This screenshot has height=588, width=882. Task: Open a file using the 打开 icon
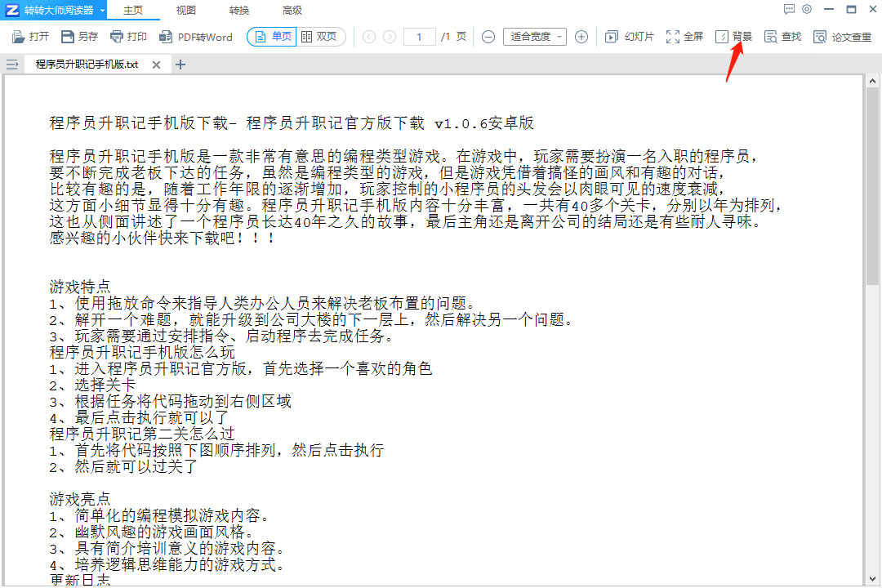click(x=30, y=37)
